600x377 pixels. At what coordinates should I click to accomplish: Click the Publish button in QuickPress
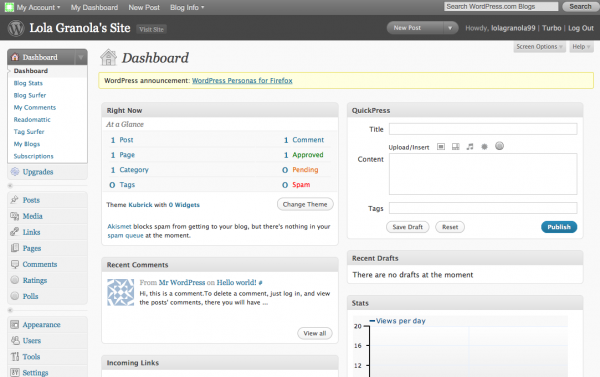(x=559, y=227)
